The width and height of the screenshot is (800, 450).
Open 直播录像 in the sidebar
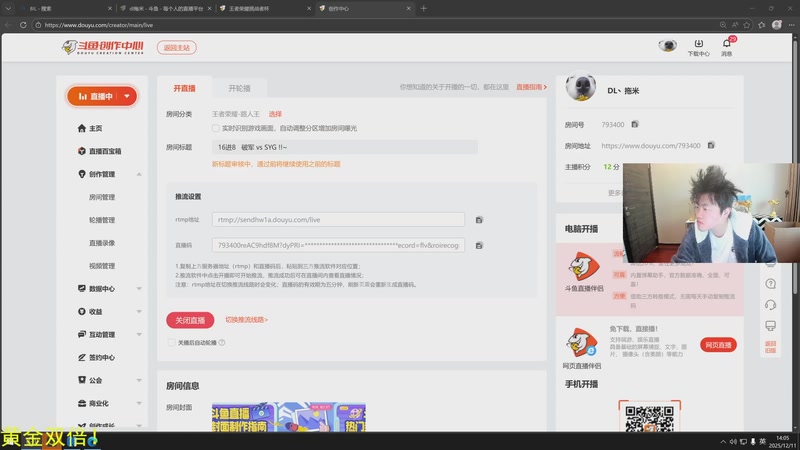tap(102, 243)
